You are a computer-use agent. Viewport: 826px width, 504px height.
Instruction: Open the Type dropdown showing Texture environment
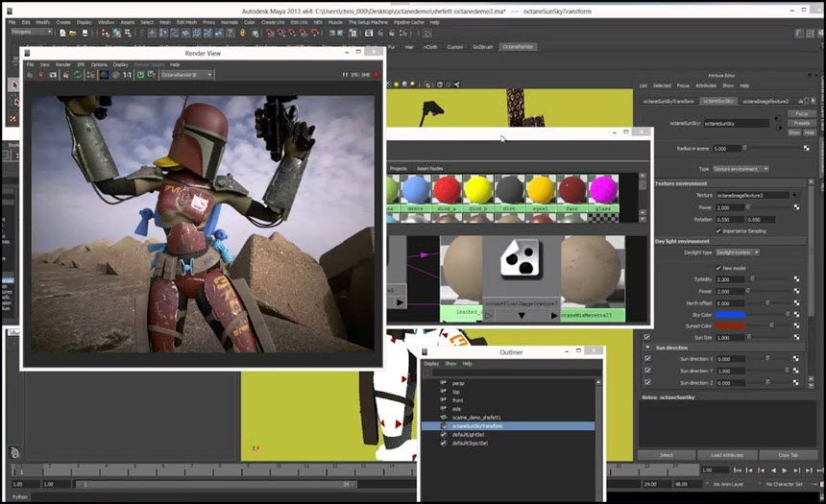pos(741,169)
